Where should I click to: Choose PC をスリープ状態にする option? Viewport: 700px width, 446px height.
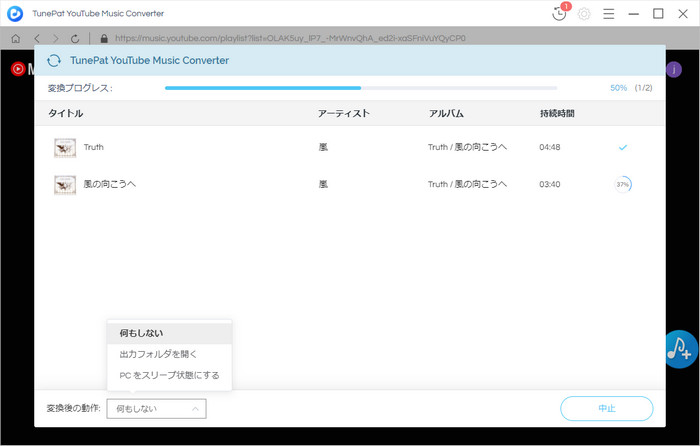(169, 375)
